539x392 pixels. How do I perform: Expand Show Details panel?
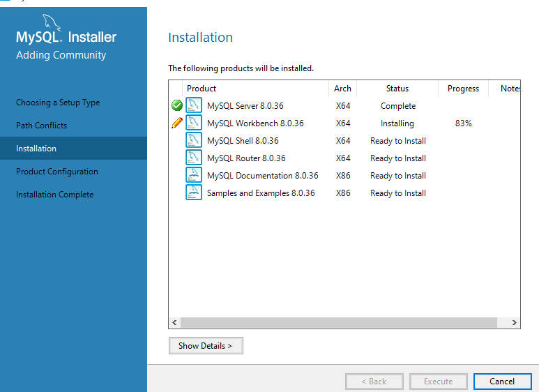coord(206,345)
